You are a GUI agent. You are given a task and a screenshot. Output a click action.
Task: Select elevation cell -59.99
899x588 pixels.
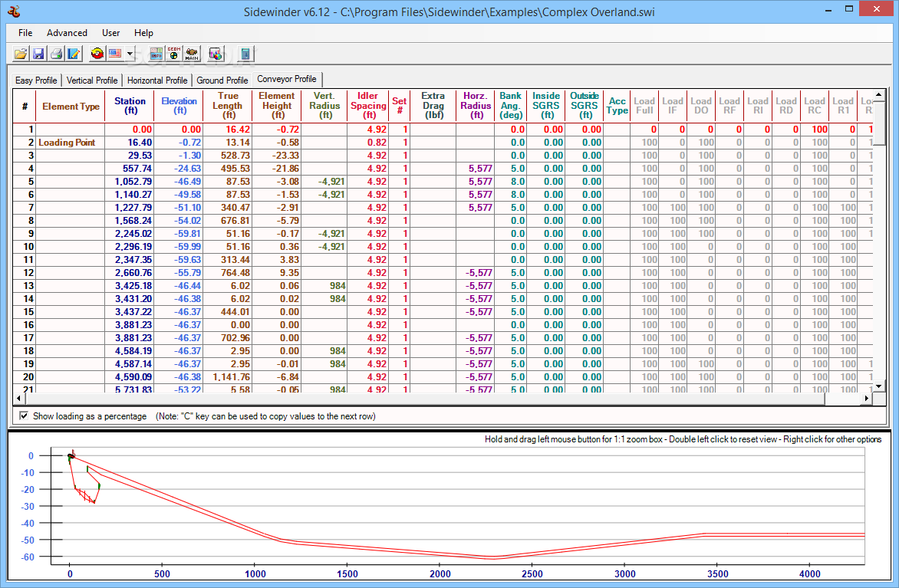click(179, 246)
